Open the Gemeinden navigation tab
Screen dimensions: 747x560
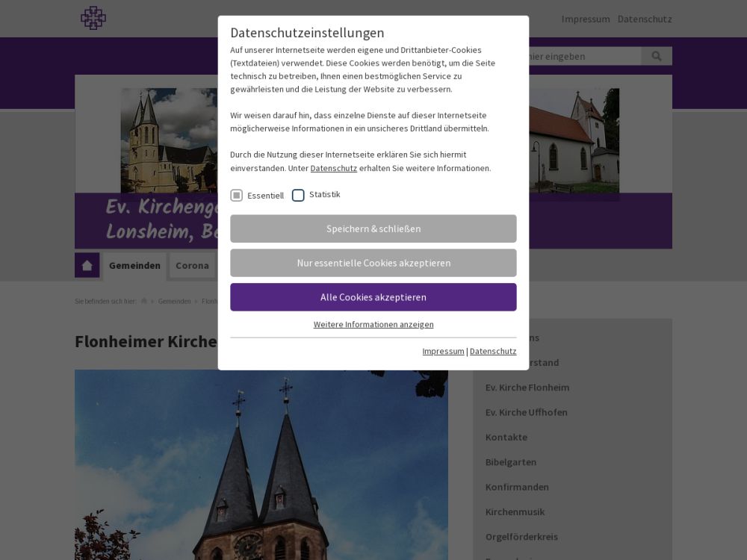coord(134,265)
